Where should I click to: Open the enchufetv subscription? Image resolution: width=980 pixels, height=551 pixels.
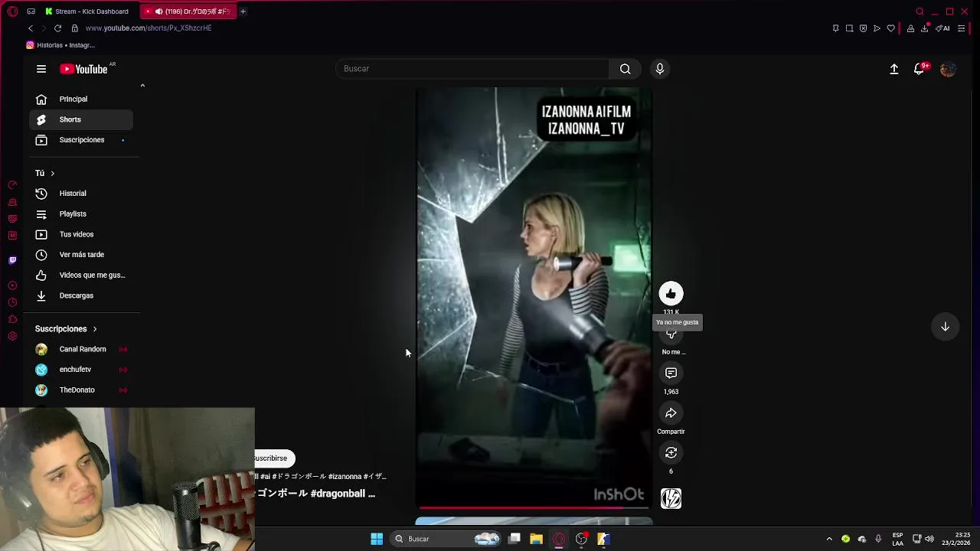point(81,370)
